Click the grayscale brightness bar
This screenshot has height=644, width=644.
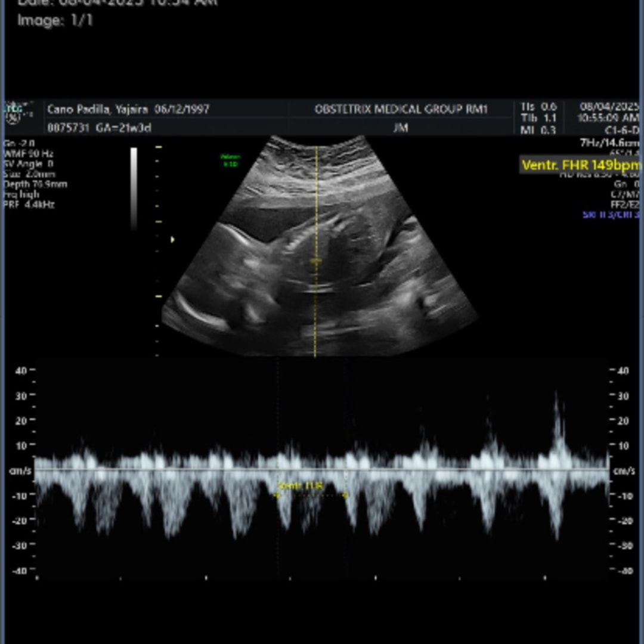pos(134,188)
